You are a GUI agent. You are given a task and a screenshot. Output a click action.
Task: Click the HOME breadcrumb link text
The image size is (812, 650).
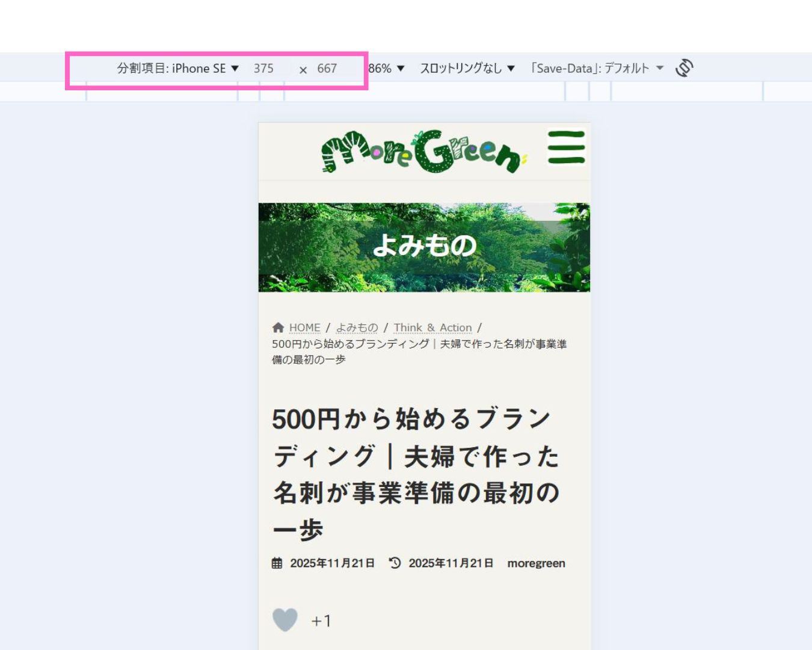(304, 327)
